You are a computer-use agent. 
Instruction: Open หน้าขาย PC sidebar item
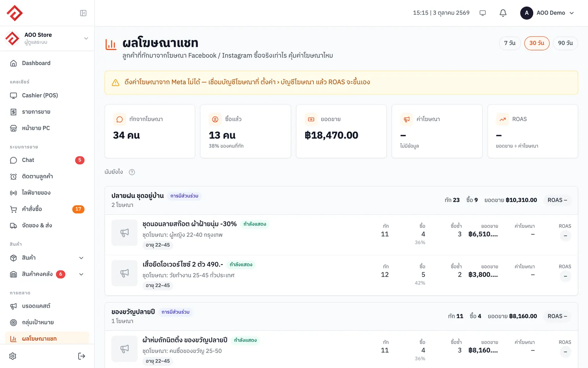pos(47,128)
